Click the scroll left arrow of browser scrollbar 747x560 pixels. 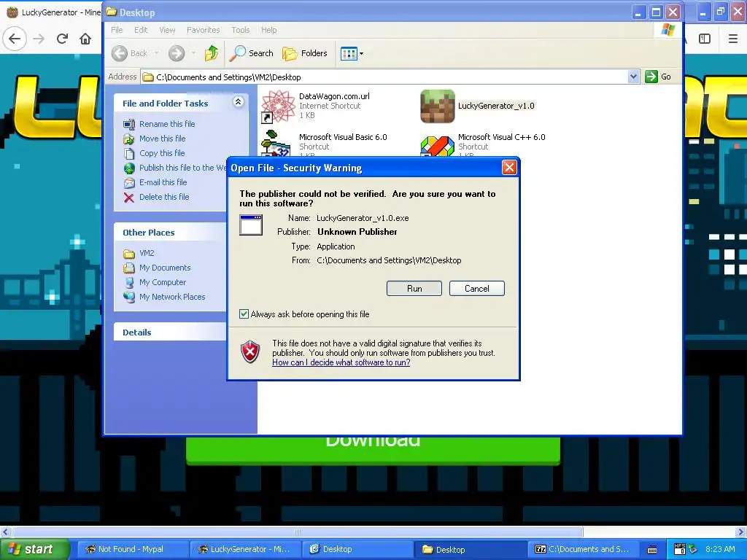point(6,532)
